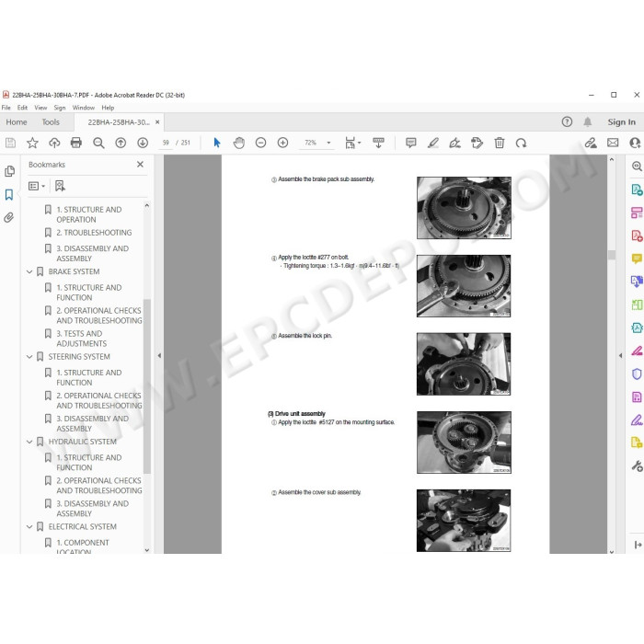Switch to the Tools tab
Screen dimensions: 644x644
point(51,122)
